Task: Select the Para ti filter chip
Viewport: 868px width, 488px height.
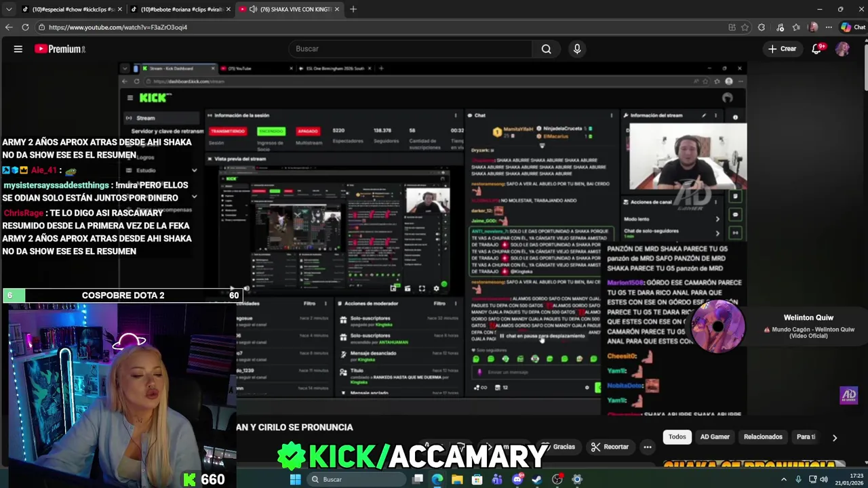Action: point(806,437)
